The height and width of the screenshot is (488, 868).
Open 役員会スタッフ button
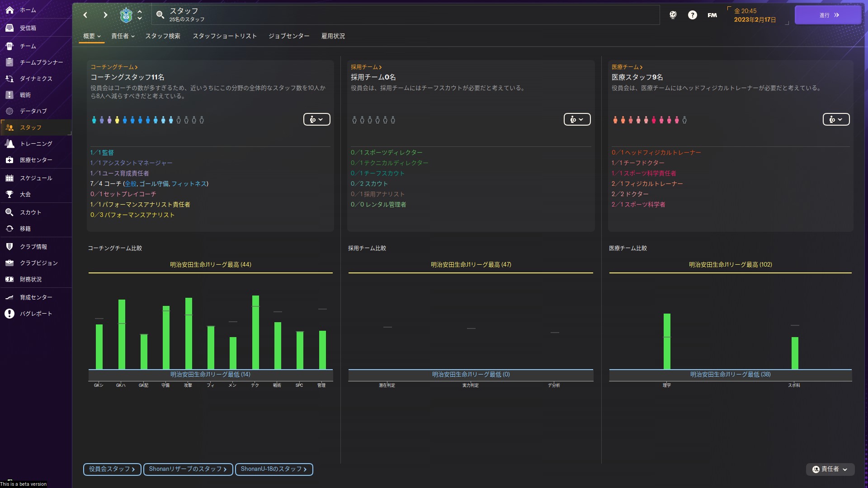(x=112, y=469)
